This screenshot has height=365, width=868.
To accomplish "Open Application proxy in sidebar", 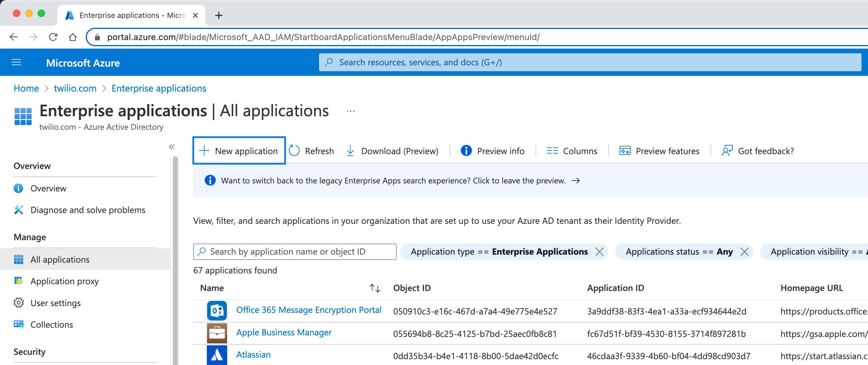I will click(64, 281).
